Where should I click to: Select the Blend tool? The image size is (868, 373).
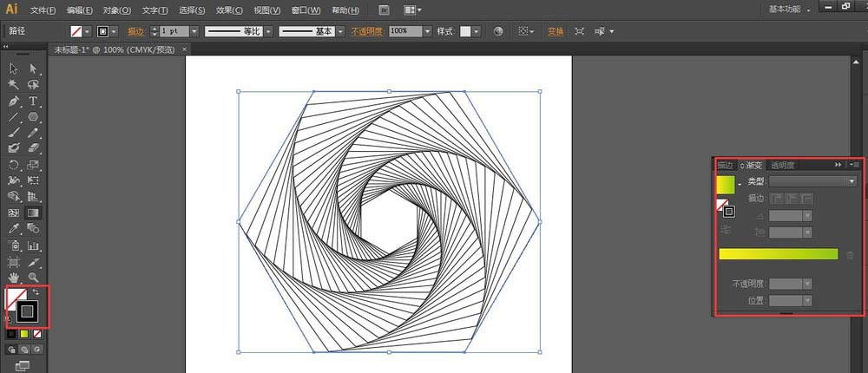click(x=33, y=228)
